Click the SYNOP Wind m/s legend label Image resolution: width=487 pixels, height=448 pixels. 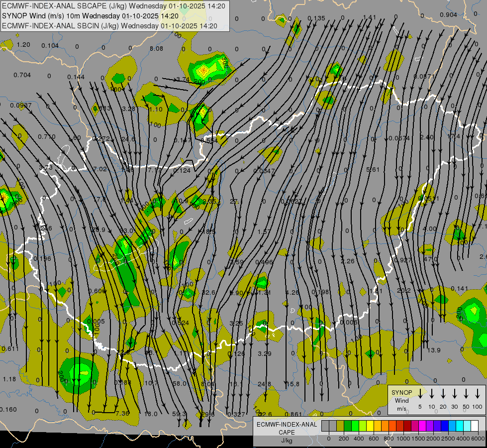(401, 400)
